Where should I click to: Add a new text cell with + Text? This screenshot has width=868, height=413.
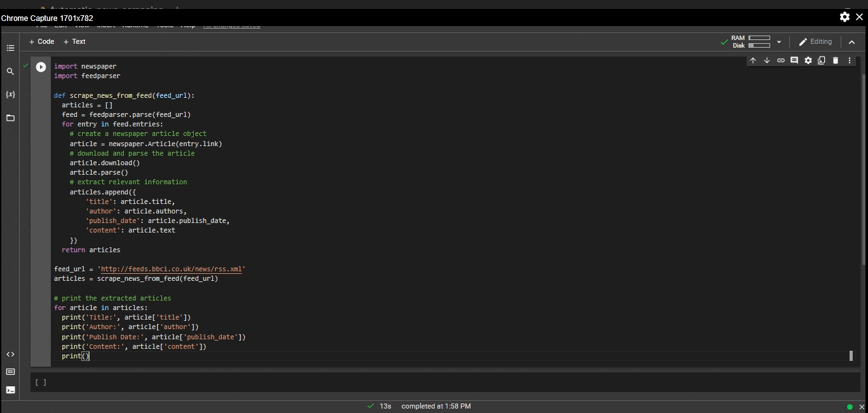(x=75, y=42)
